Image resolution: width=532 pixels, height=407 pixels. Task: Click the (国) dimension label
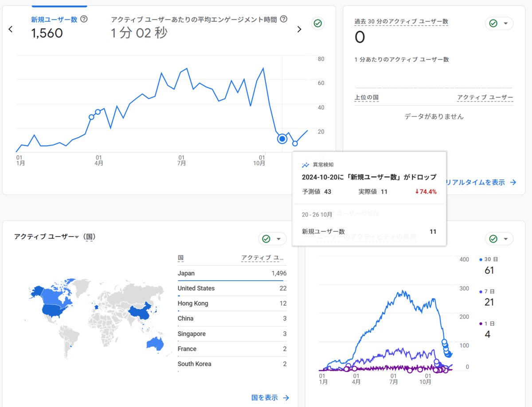coord(89,237)
